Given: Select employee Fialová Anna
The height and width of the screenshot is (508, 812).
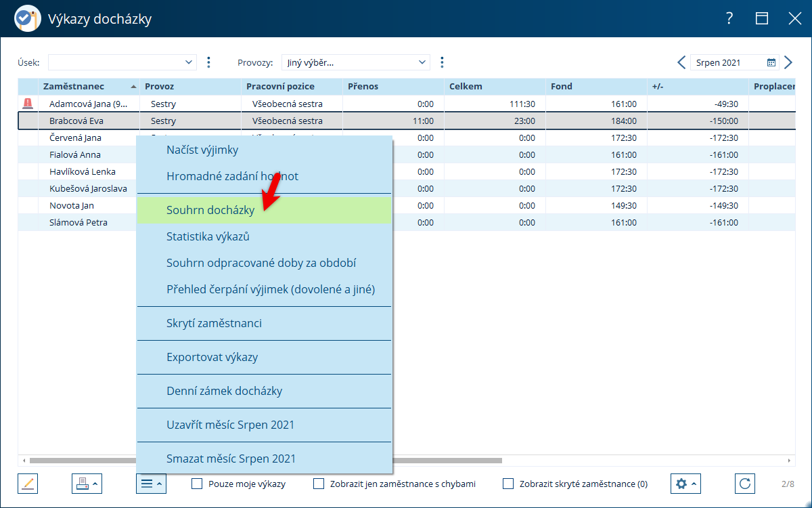Looking at the screenshot, I should [x=75, y=154].
